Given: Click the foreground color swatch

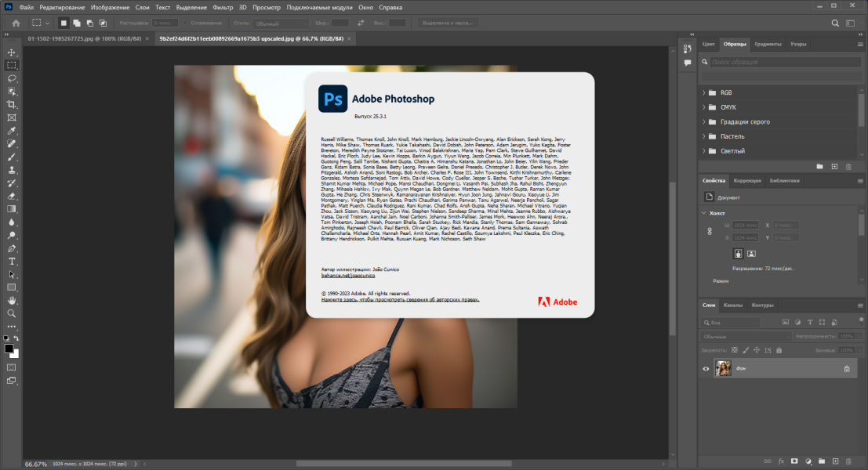Looking at the screenshot, I should 9,349.
